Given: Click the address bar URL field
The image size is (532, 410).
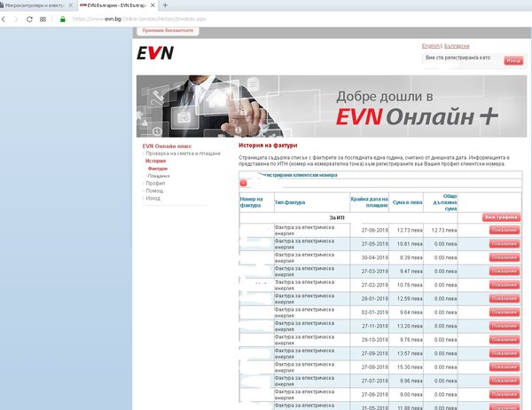Looking at the screenshot, I should 139,19.
